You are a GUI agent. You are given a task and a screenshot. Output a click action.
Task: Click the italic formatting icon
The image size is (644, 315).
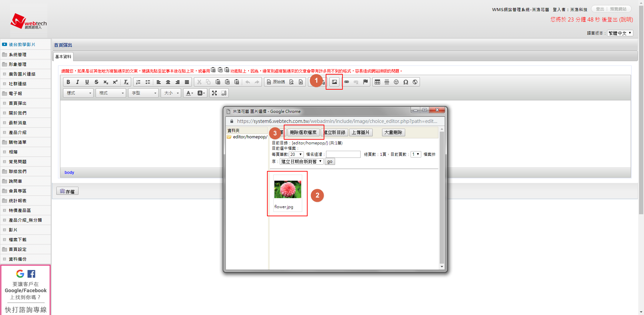77,82
